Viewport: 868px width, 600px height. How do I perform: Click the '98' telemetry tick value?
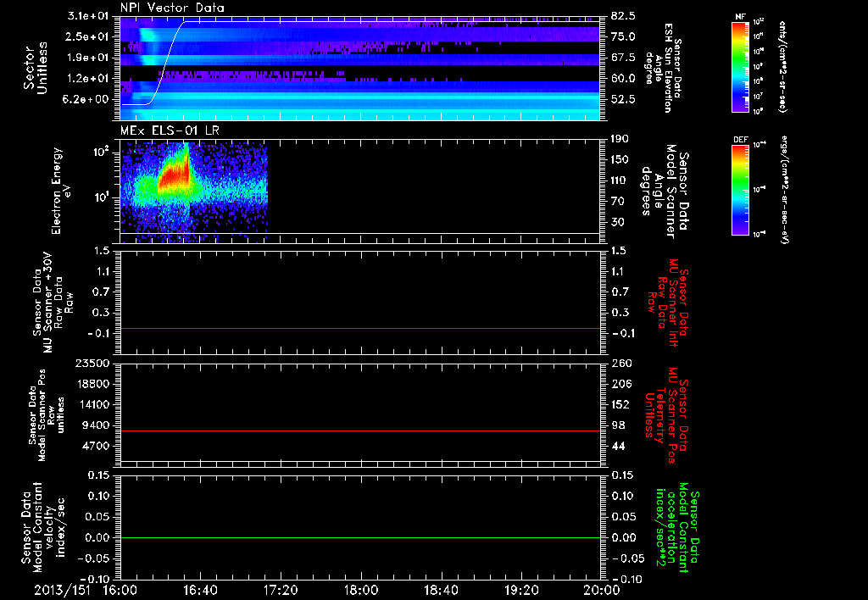tap(617, 425)
